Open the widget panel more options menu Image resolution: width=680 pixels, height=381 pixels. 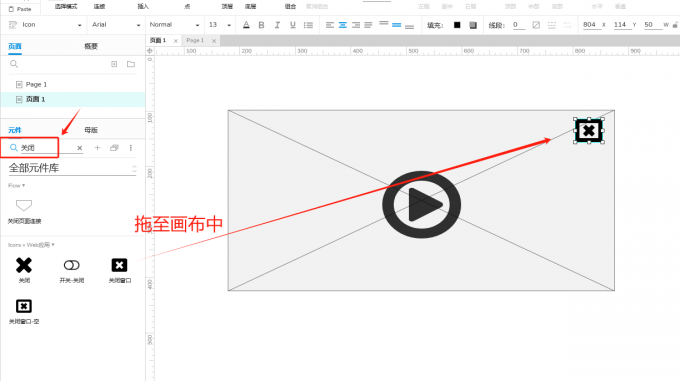[131, 148]
